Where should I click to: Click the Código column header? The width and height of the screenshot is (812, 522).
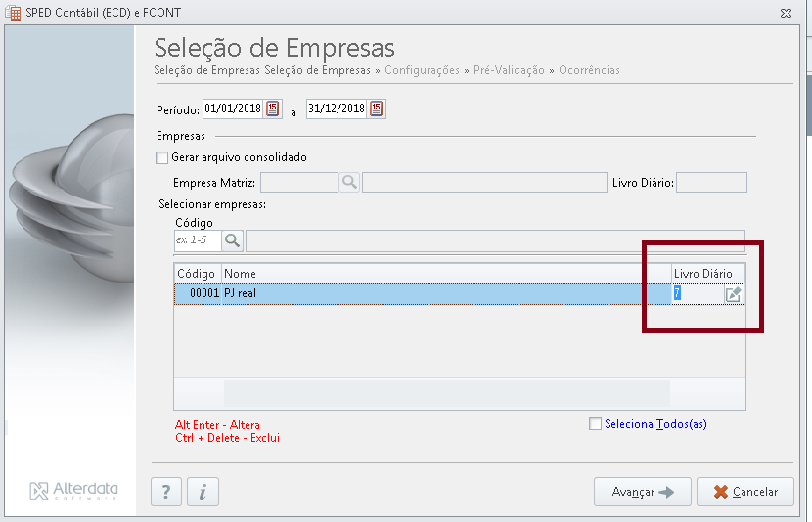pyautogui.click(x=198, y=274)
